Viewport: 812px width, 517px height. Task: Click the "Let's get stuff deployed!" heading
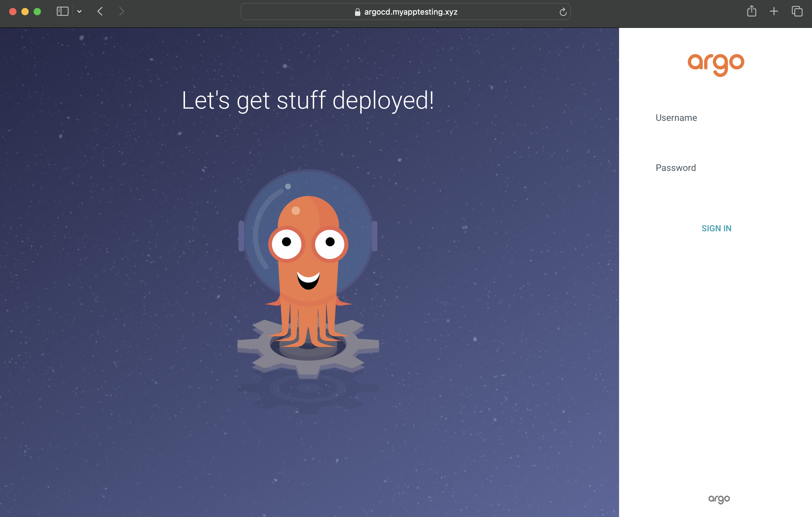(307, 100)
